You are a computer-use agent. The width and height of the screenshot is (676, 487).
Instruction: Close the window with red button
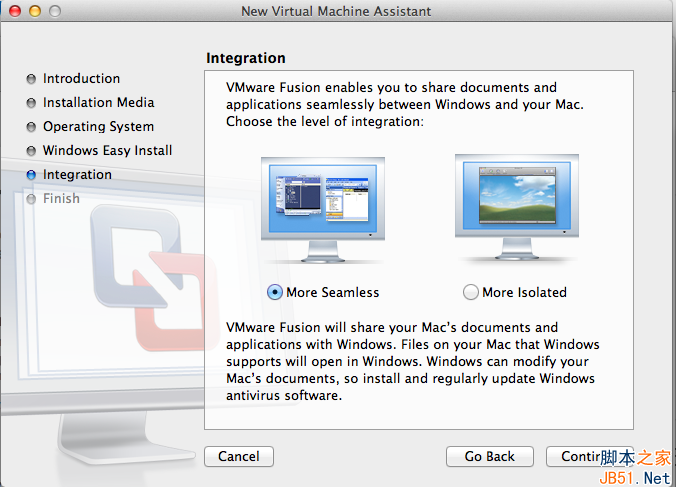[15, 11]
